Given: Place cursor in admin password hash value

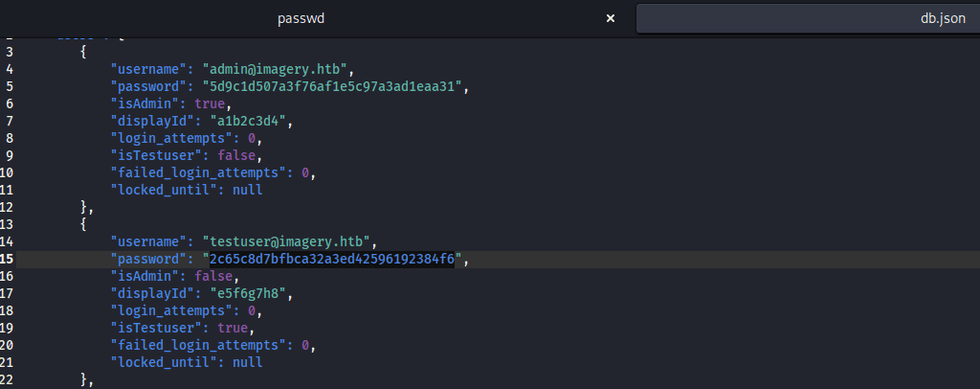Looking at the screenshot, I should coord(332,86).
